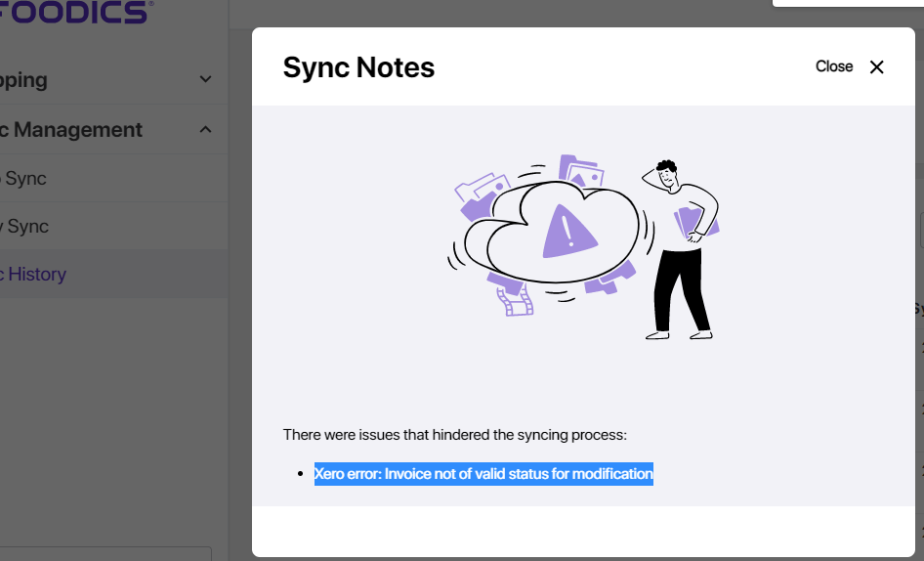This screenshot has width=924, height=561.
Task: Select the first Sync item under Sync Management
Action: 24,179
